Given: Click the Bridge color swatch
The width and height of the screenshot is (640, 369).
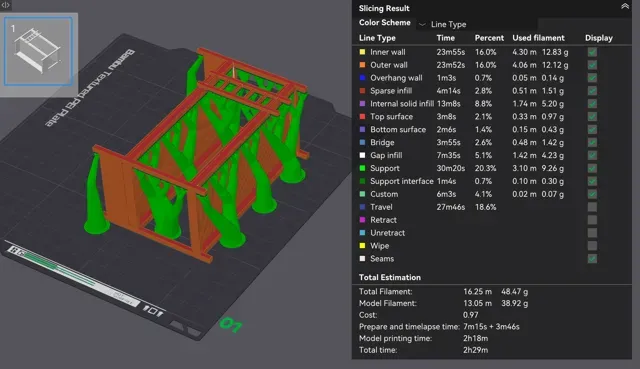Looking at the screenshot, I should pos(362,142).
